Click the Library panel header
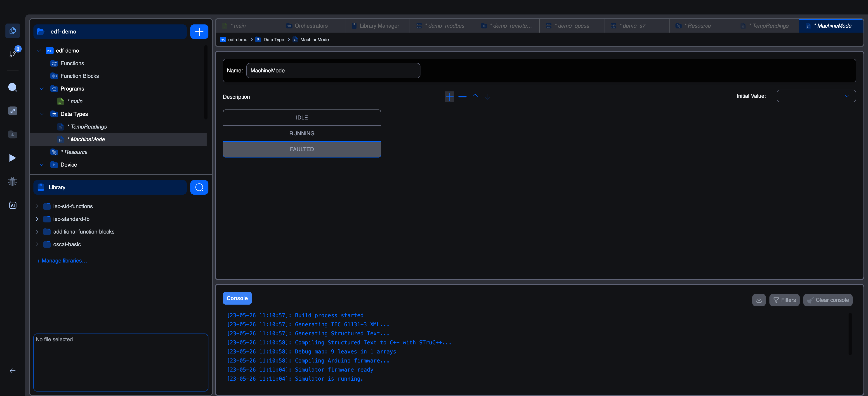 coord(110,187)
